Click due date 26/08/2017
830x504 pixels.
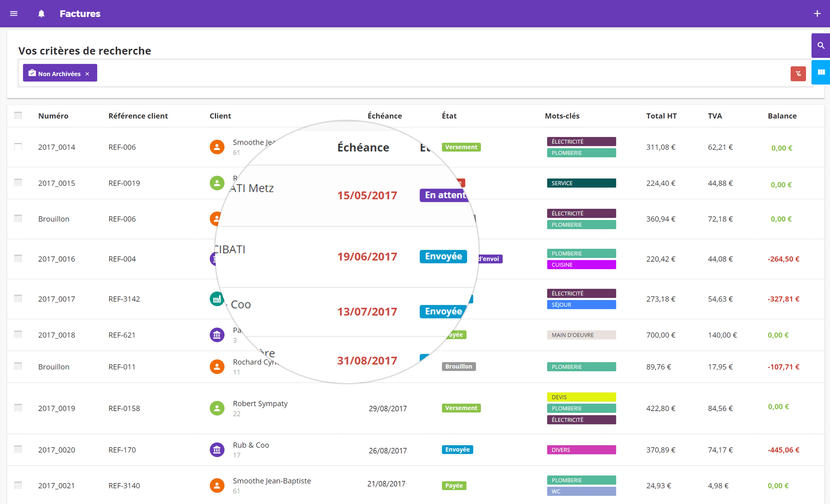[x=388, y=451]
